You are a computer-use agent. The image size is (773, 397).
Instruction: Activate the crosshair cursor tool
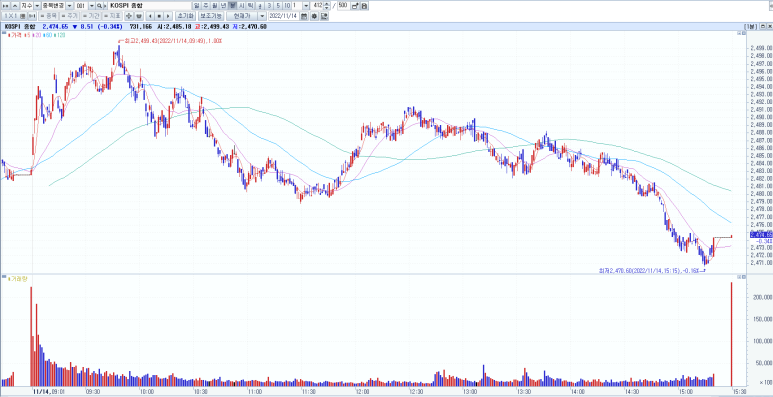click(x=129, y=16)
